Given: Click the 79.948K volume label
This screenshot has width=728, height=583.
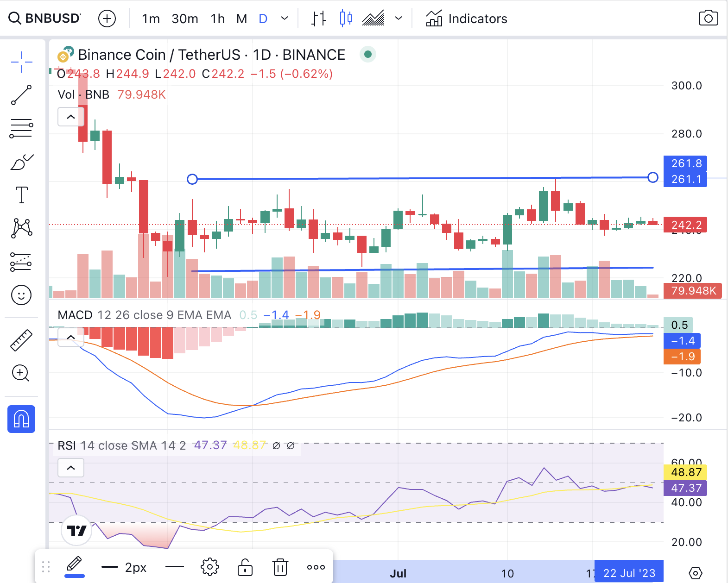Looking at the screenshot, I should click(x=693, y=291).
